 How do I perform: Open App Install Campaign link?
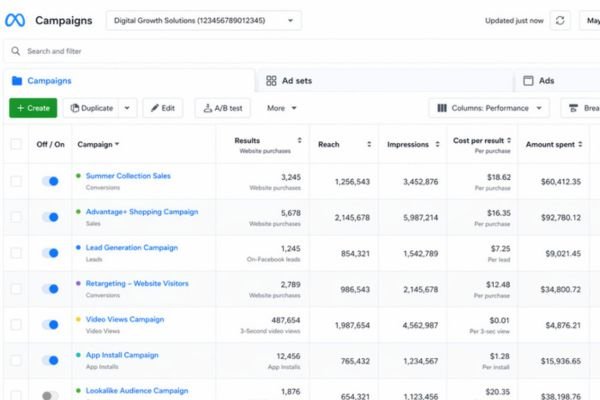pos(122,355)
